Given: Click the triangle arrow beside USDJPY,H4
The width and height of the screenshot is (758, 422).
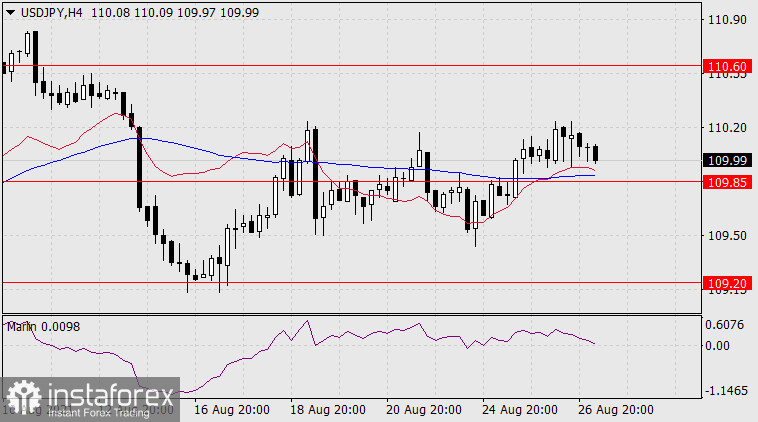Looking at the screenshot, I should [x=10, y=11].
